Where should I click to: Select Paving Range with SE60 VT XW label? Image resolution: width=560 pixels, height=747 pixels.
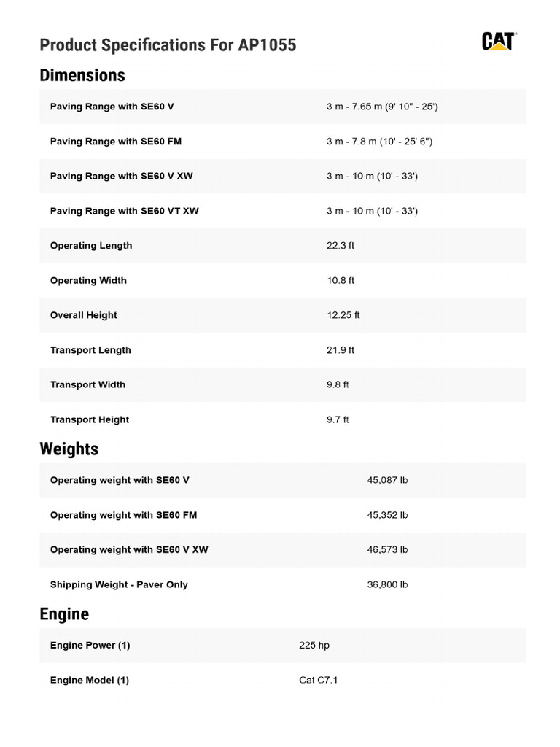(x=124, y=211)
